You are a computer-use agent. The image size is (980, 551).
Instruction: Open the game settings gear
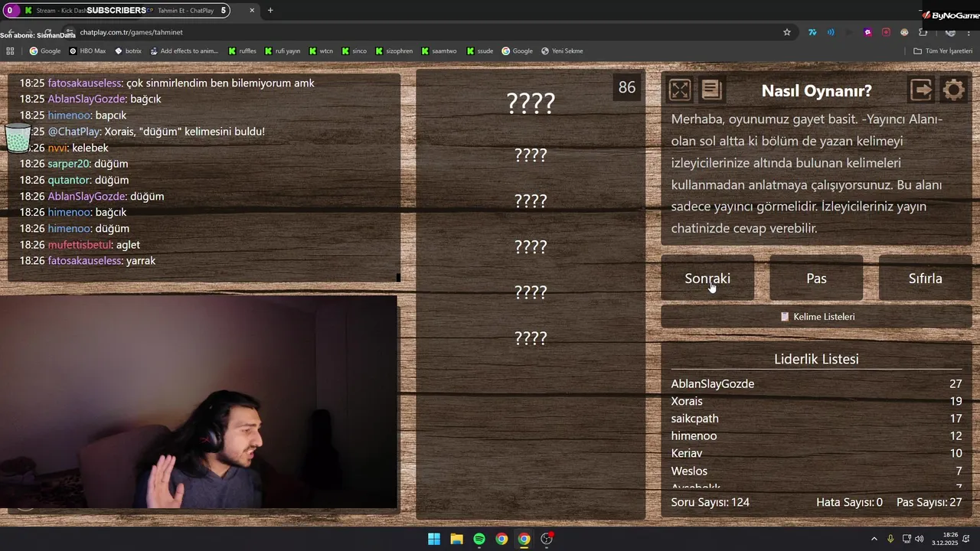[953, 90]
